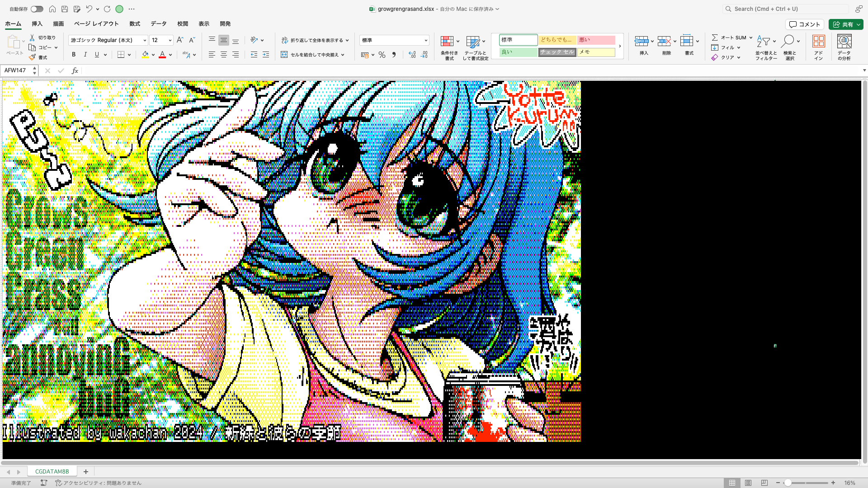Click the Save floppy disk icon
The image size is (868, 488).
click(65, 9)
